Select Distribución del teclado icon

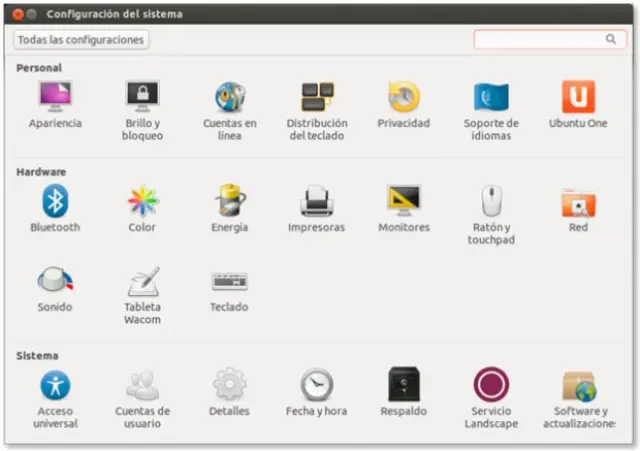point(317,97)
